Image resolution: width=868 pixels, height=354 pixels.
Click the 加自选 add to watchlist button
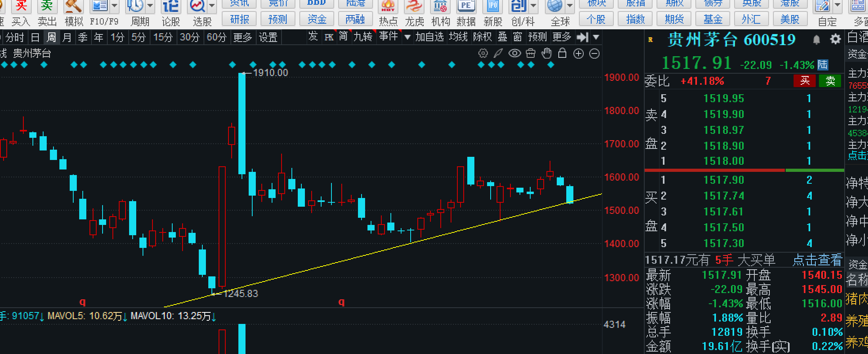pos(430,37)
